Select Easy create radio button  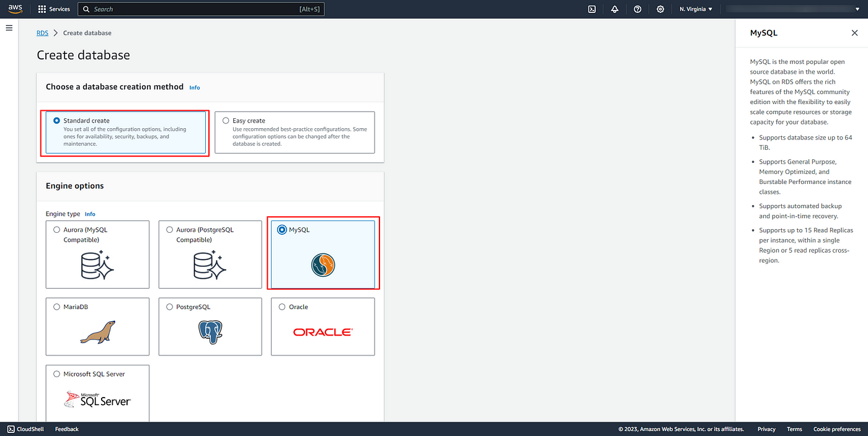pyautogui.click(x=226, y=121)
